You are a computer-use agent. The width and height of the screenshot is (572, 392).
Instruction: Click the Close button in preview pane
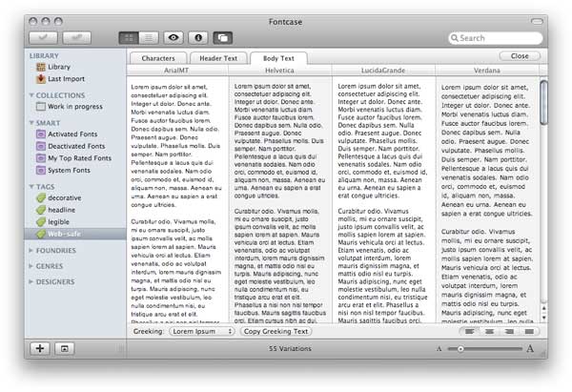pos(520,56)
